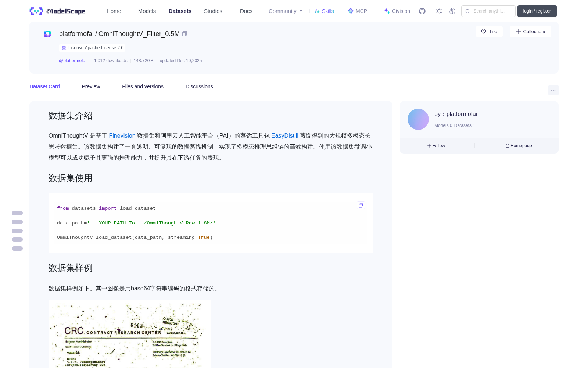Open the Finevision dataset link
This screenshot has height=368, width=588.
pos(122,136)
